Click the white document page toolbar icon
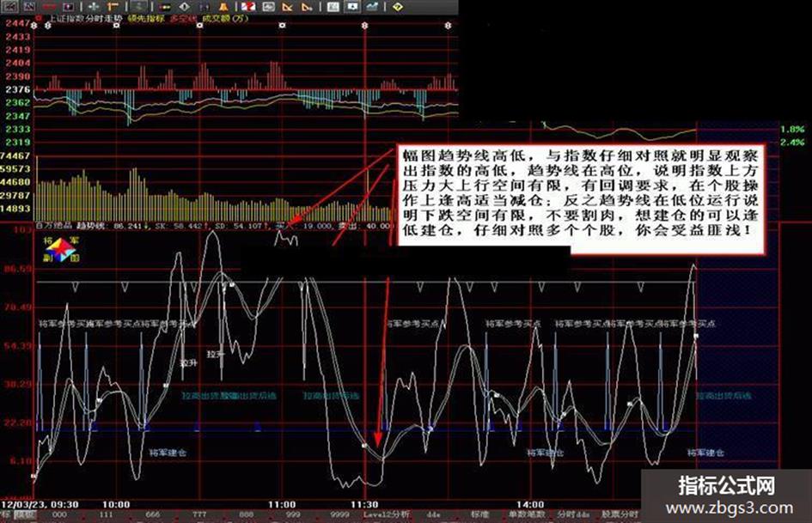Viewport: 812px width, 523px height. 333,7
